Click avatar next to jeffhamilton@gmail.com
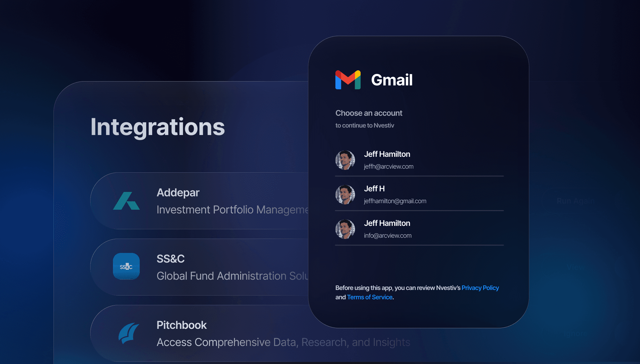The image size is (640, 364). point(345,195)
